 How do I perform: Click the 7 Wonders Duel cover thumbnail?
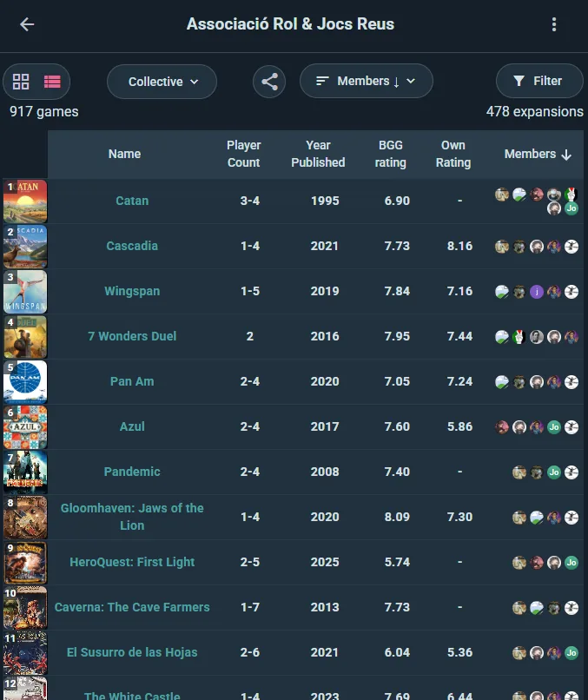[25, 337]
